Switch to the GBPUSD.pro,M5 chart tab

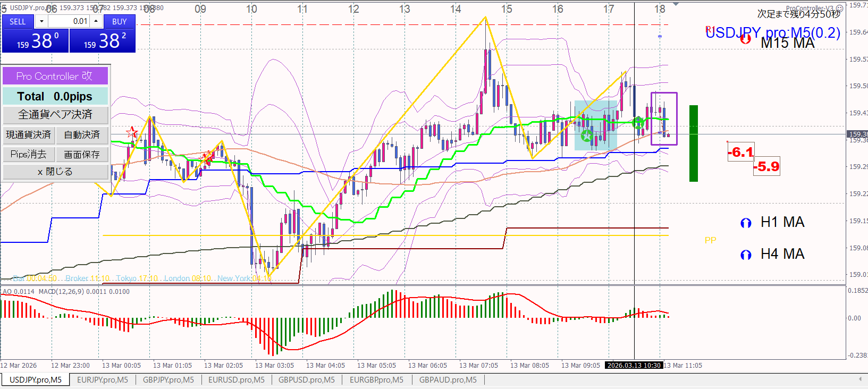click(x=307, y=380)
